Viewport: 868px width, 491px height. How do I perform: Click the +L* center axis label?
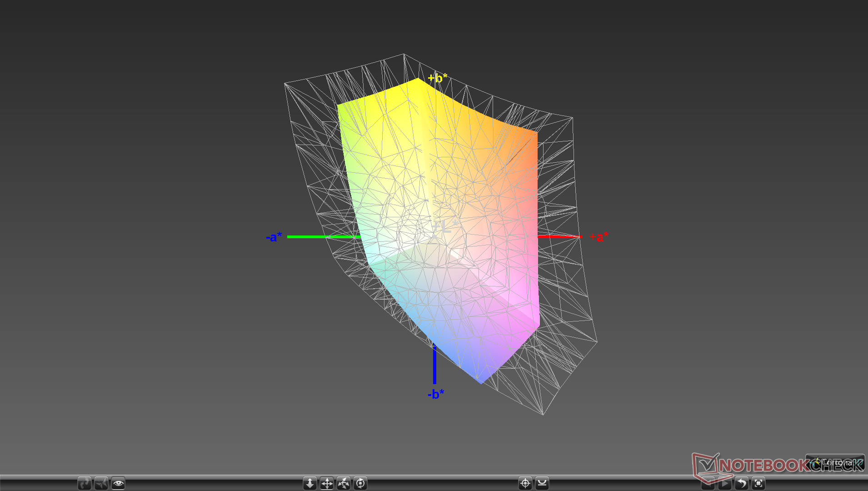pyautogui.click(x=445, y=226)
